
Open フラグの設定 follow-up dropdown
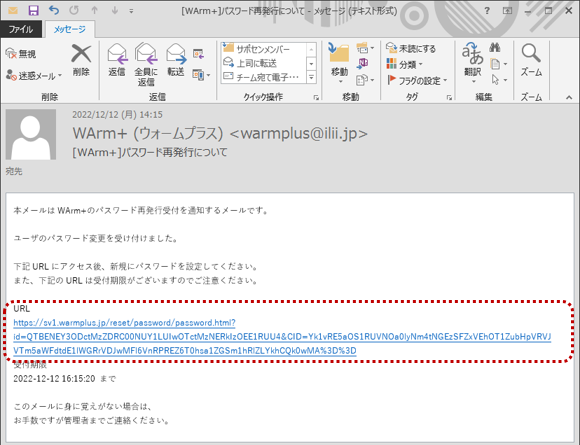(x=417, y=80)
